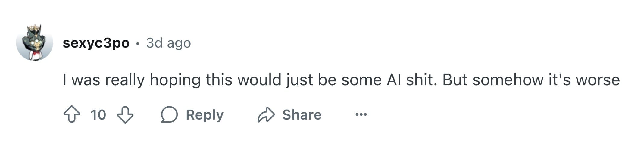Upvote the comment by sexyc3po
This screenshot has width=644, height=147.
click(x=72, y=114)
